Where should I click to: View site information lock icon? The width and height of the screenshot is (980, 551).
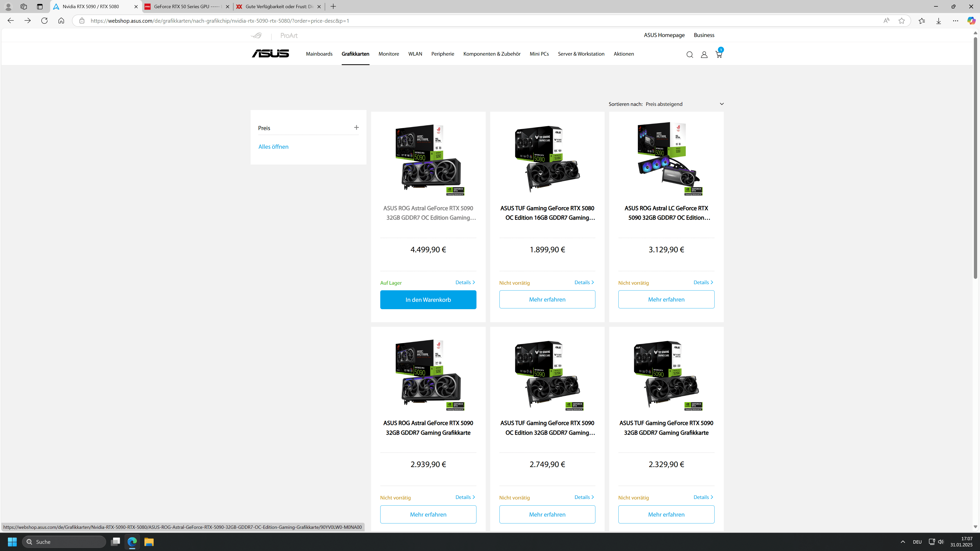tap(82, 20)
